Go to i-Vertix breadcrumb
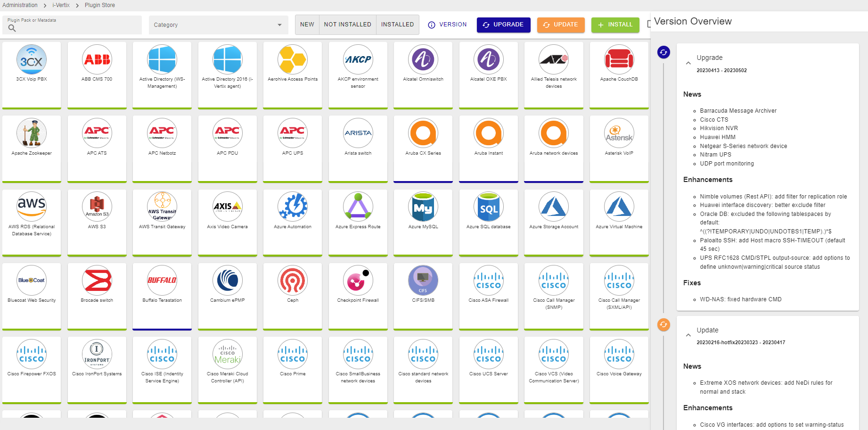Viewport: 868px width, 430px height. pyautogui.click(x=61, y=5)
